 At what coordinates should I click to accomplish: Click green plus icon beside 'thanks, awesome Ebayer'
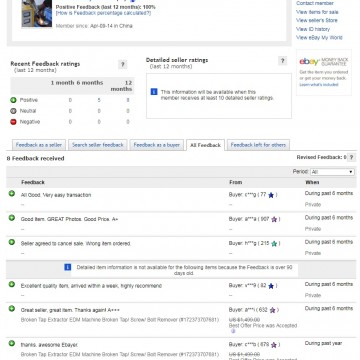coord(12,343)
